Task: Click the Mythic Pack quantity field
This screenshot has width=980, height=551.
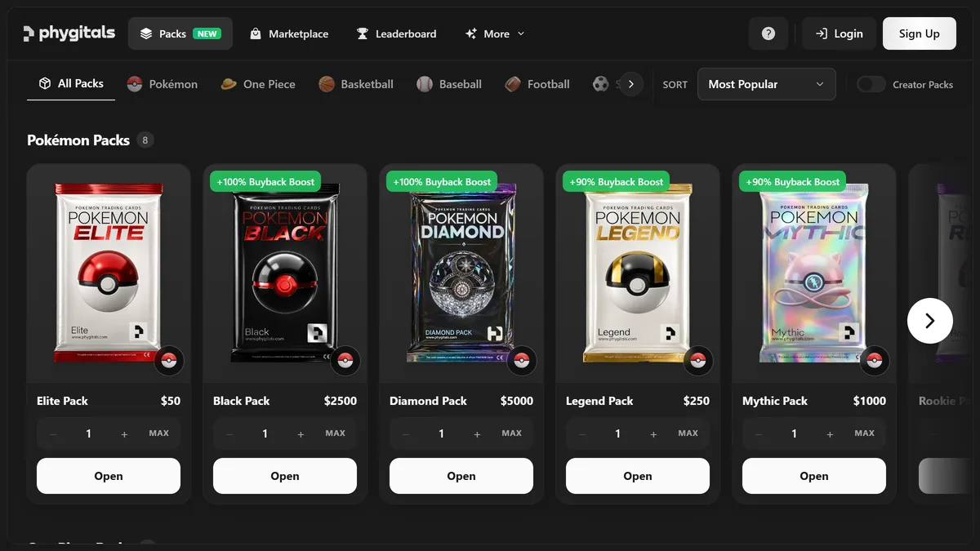Action: pos(794,434)
